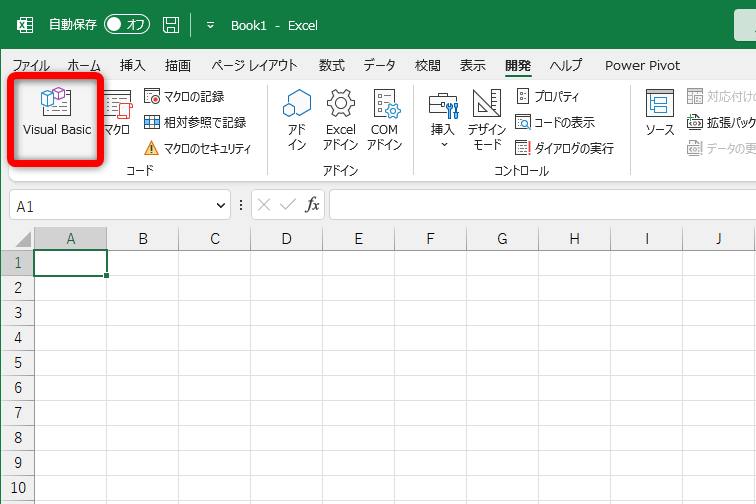Click the Insert Function fx button
Screen dimensions: 756x504
click(312, 205)
